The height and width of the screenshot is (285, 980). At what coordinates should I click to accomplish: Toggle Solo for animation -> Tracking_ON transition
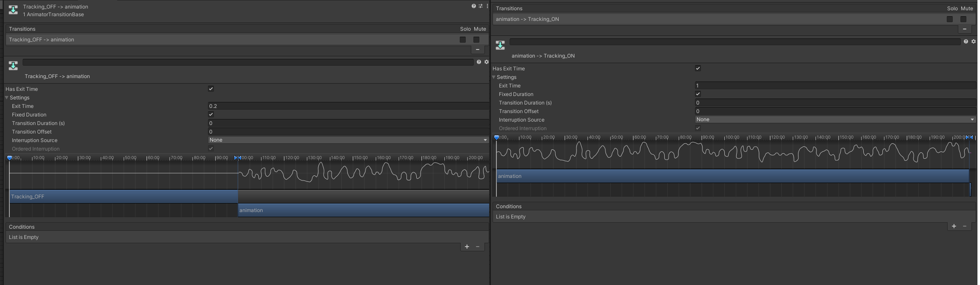949,19
